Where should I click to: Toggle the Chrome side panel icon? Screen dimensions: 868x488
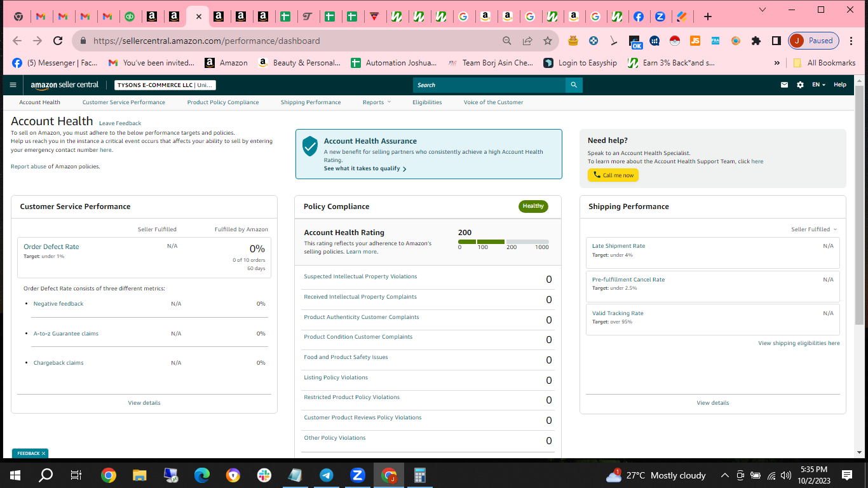[776, 41]
